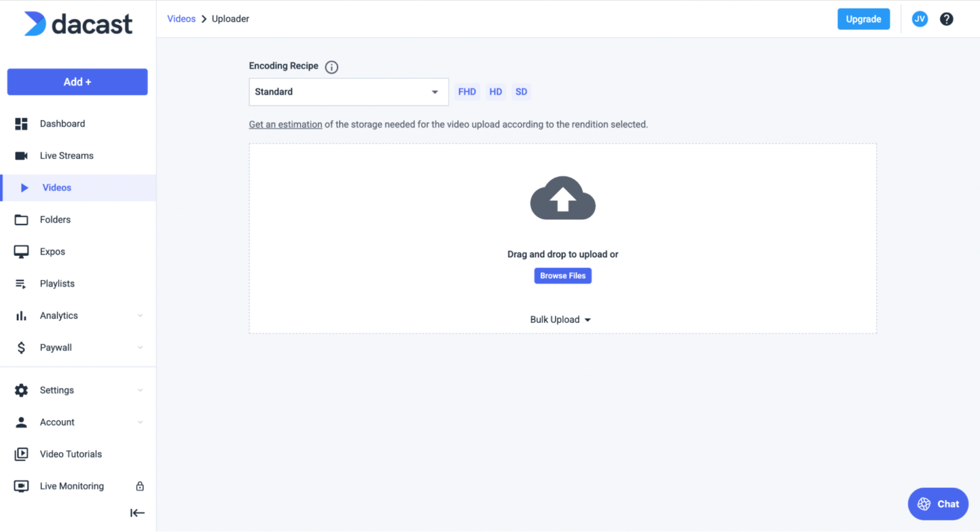Open Live Monitoring in the sidebar
Image resolution: width=980 pixels, height=532 pixels.
71,485
